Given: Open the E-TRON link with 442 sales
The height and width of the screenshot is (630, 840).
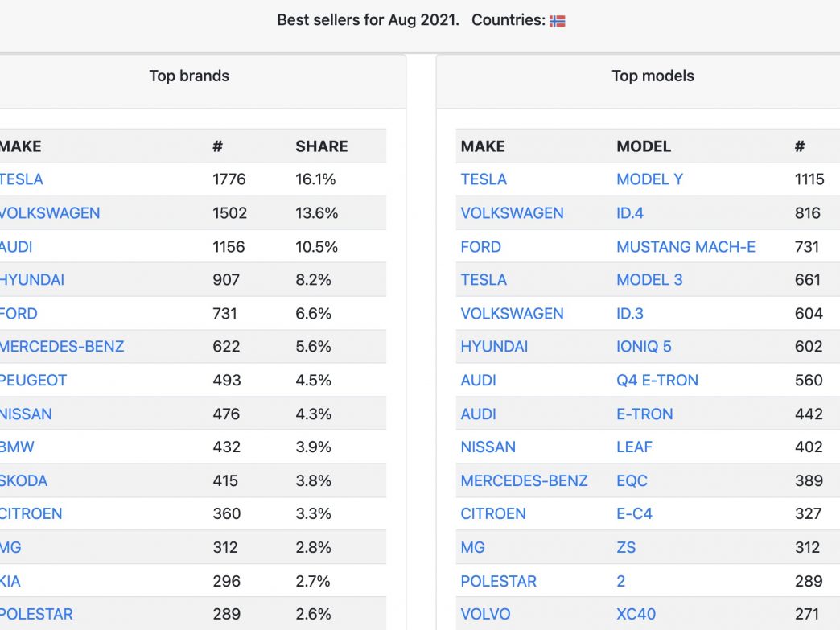Looking at the screenshot, I should coord(644,414).
